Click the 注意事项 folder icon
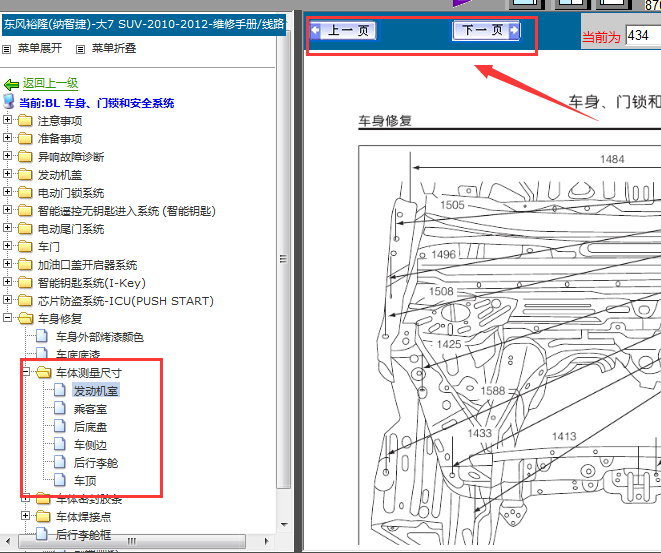Viewport: 661px width, 553px height. pos(25,121)
